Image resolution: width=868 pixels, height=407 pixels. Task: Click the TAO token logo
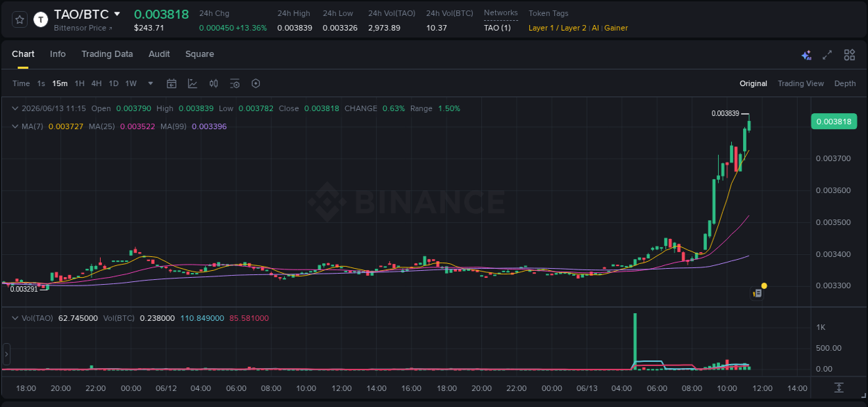pos(41,19)
